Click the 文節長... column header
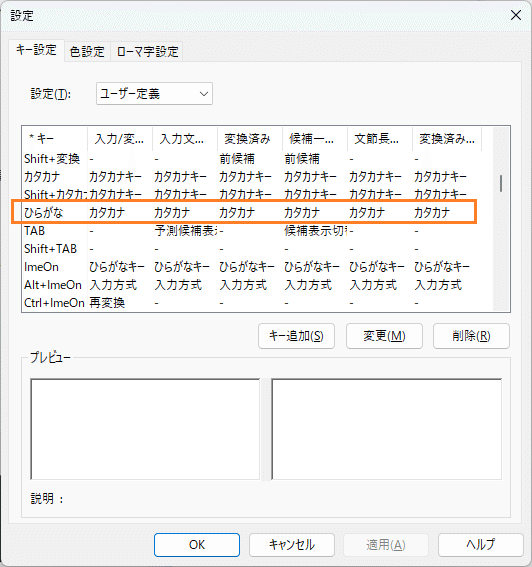 click(380, 138)
